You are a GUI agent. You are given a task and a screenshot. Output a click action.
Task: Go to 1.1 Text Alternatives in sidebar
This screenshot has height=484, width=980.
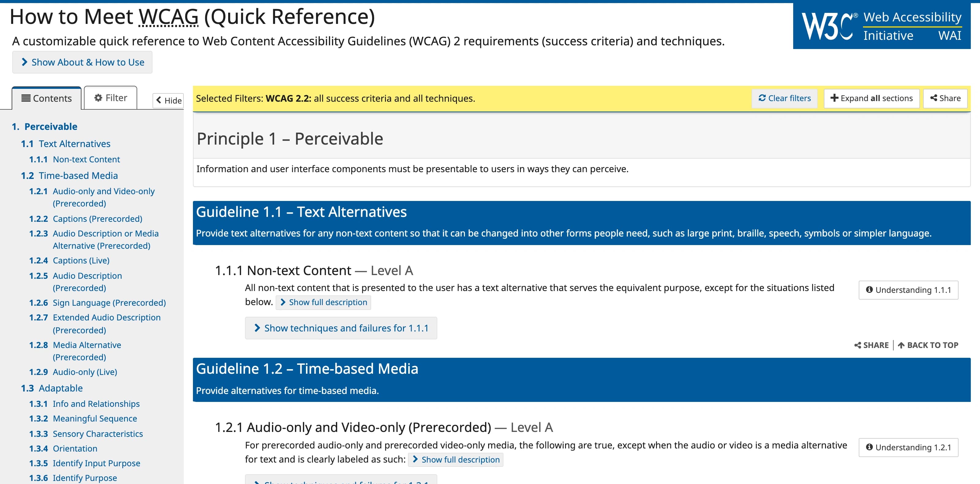click(x=66, y=143)
